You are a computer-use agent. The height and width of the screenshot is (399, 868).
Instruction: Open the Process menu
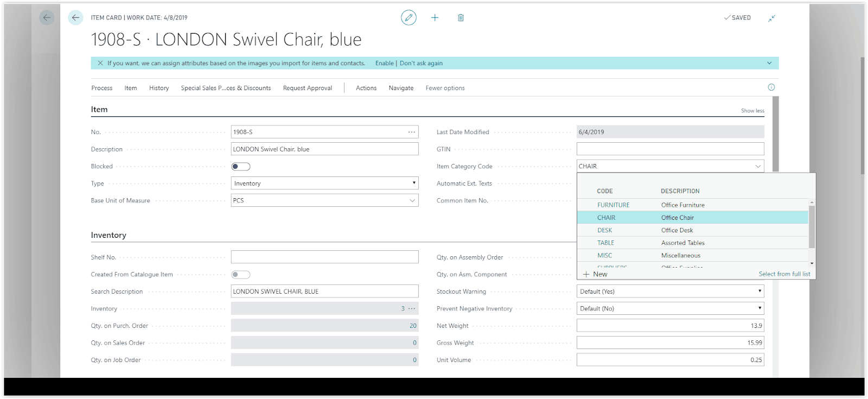coord(102,88)
